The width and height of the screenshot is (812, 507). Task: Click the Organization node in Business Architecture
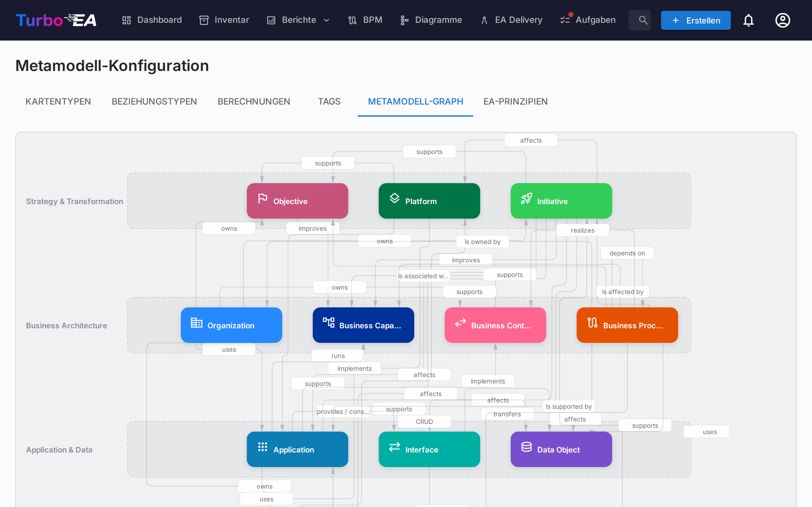pos(231,325)
